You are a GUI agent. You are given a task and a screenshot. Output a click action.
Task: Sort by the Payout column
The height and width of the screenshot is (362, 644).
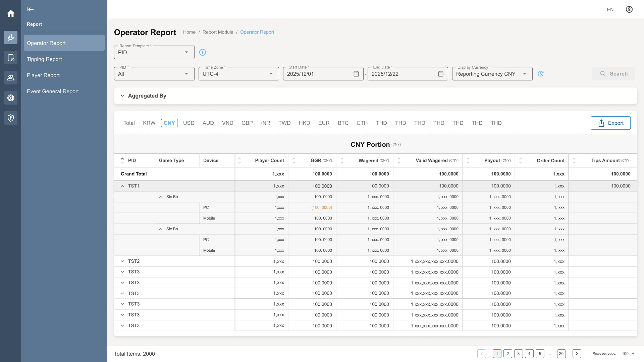[468, 161]
